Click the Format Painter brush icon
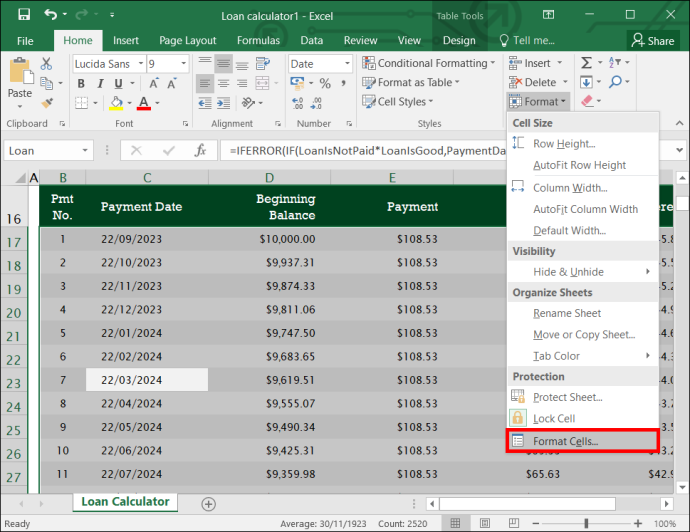690x532 pixels. pos(47,103)
